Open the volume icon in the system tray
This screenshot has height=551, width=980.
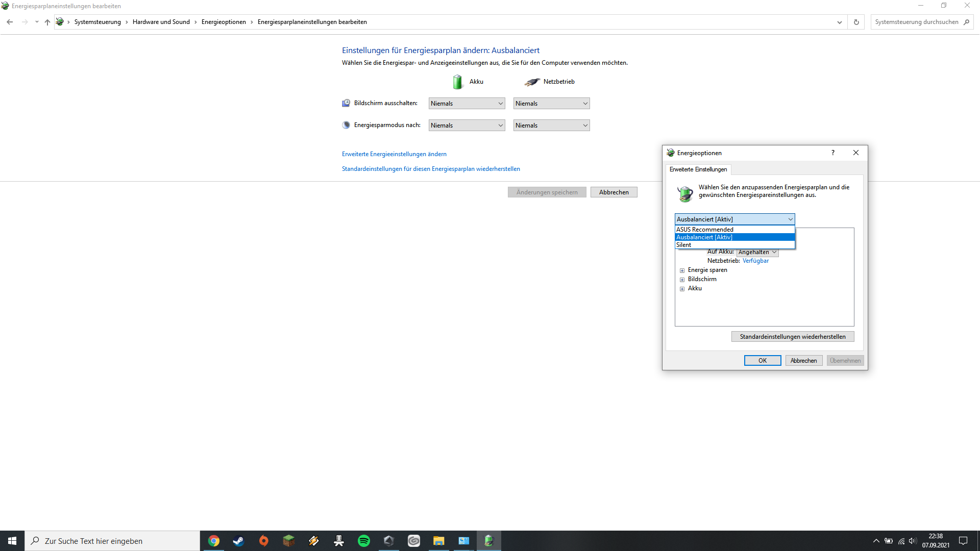click(x=913, y=541)
